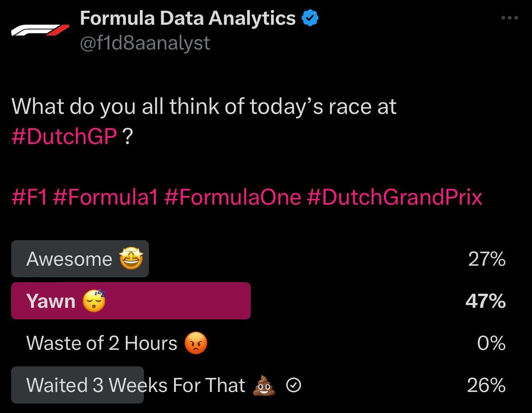Click the blue verified badge
This screenshot has width=532, height=413.
tap(310, 18)
